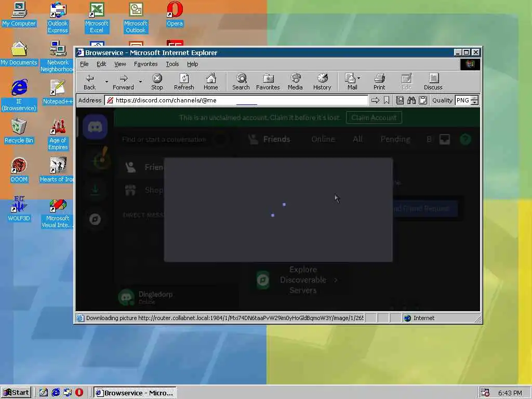Open the Edit menu
The image size is (532, 399).
(101, 64)
